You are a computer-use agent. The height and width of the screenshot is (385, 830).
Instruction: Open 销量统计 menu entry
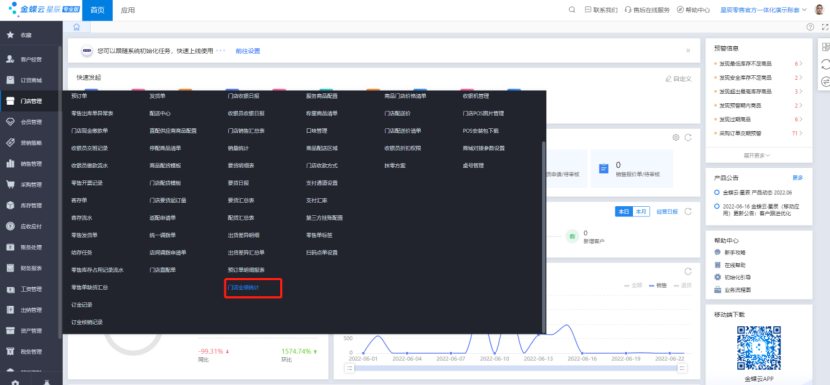coord(238,148)
